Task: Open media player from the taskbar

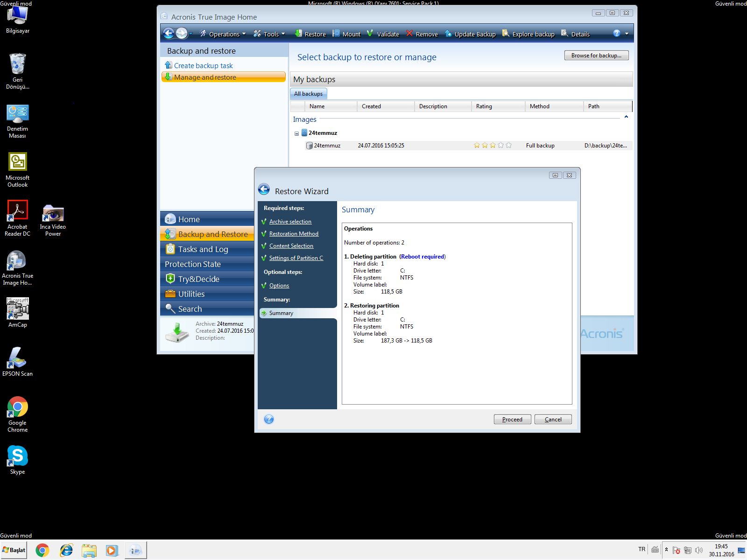Action: click(112, 551)
